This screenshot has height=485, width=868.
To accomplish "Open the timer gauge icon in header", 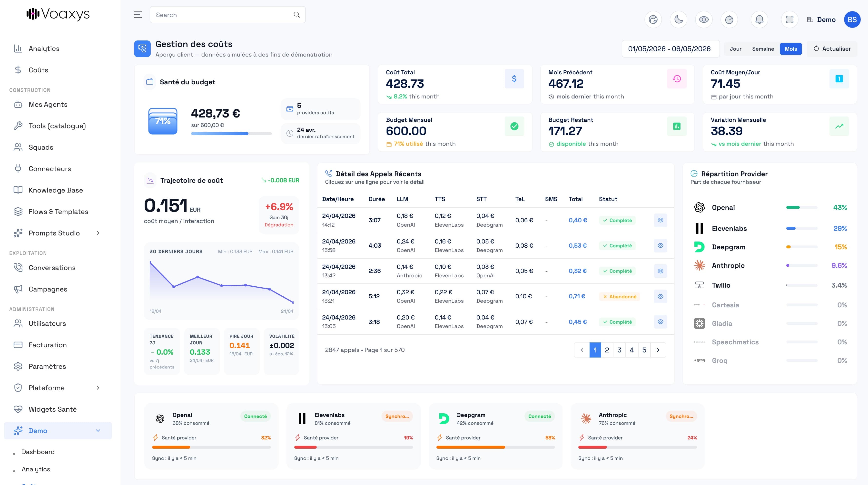I will (729, 19).
